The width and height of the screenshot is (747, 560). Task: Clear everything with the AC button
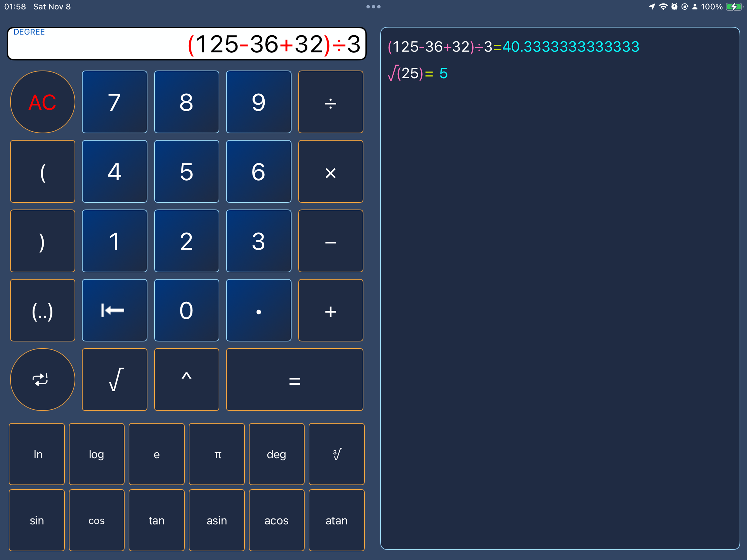tap(43, 102)
